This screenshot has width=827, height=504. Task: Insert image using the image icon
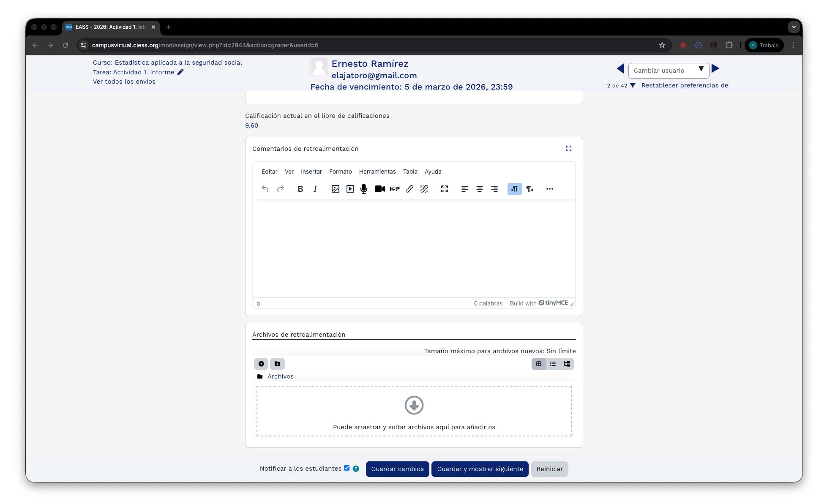[x=335, y=189]
